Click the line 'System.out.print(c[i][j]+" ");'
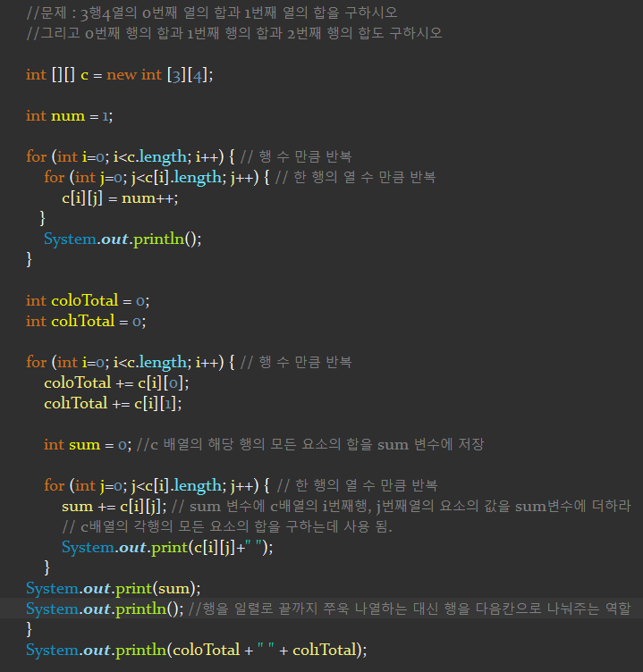643x672 pixels. [167, 547]
